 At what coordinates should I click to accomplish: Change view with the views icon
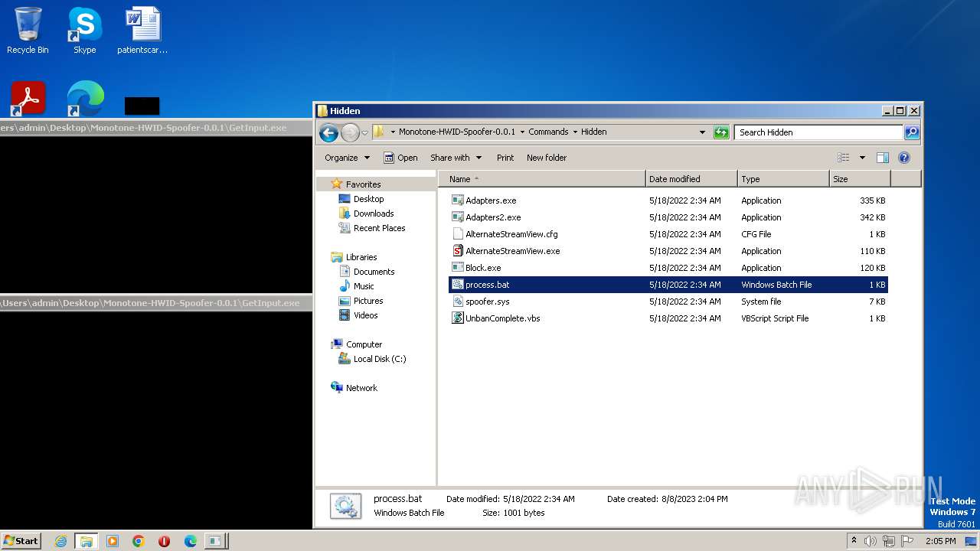pos(843,158)
